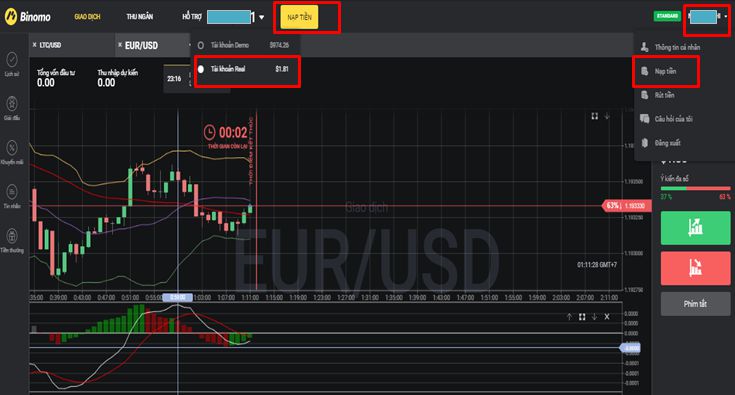
Task: Open the HỖ TRỢ menu
Action: (192, 17)
